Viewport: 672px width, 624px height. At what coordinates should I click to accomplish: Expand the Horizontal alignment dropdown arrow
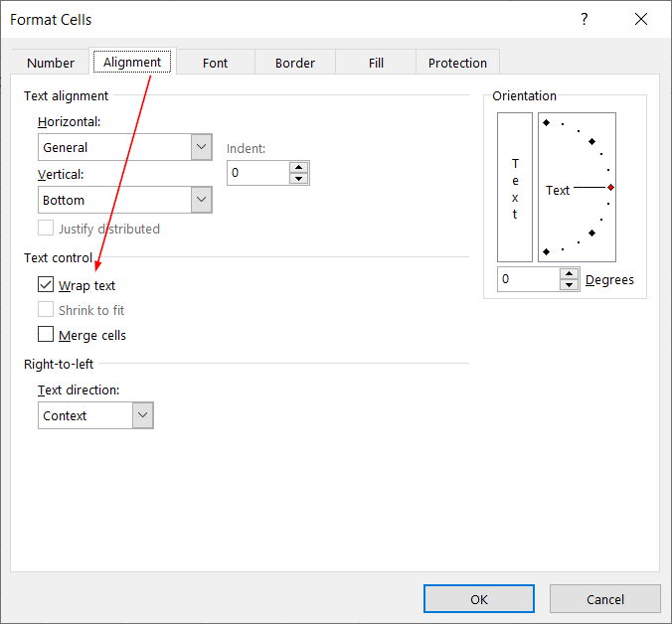click(202, 147)
